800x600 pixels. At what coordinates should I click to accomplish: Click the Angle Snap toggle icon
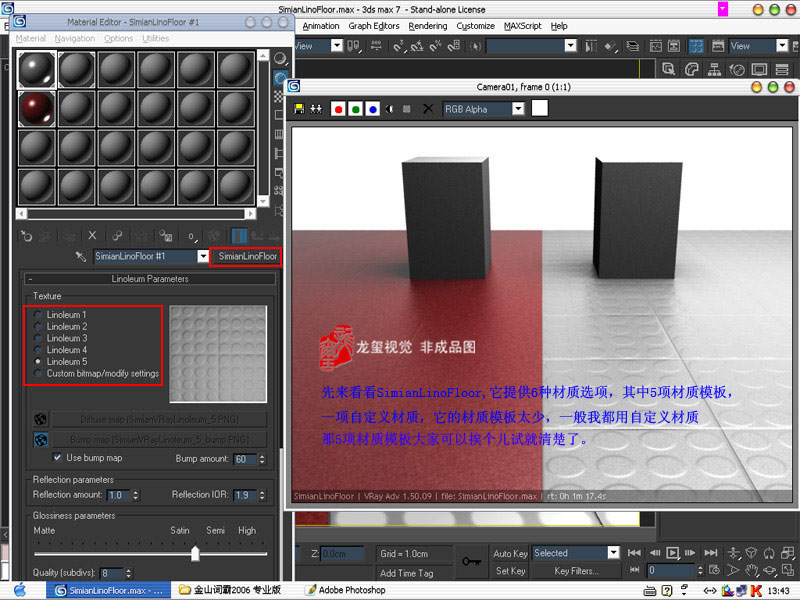click(x=417, y=46)
